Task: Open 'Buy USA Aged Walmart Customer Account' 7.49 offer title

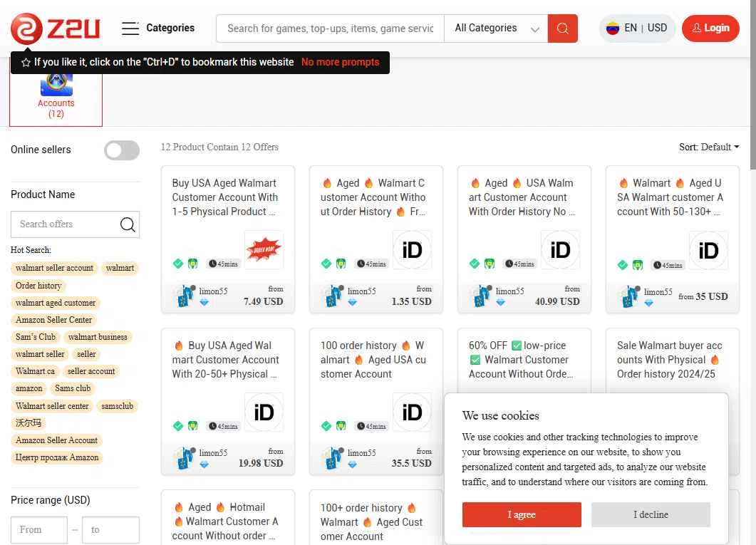Action: point(224,197)
